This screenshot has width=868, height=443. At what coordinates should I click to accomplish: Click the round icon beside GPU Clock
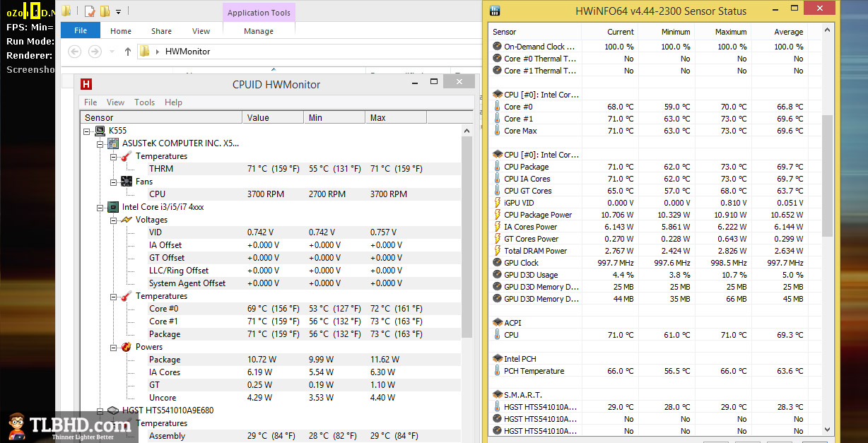click(x=497, y=263)
